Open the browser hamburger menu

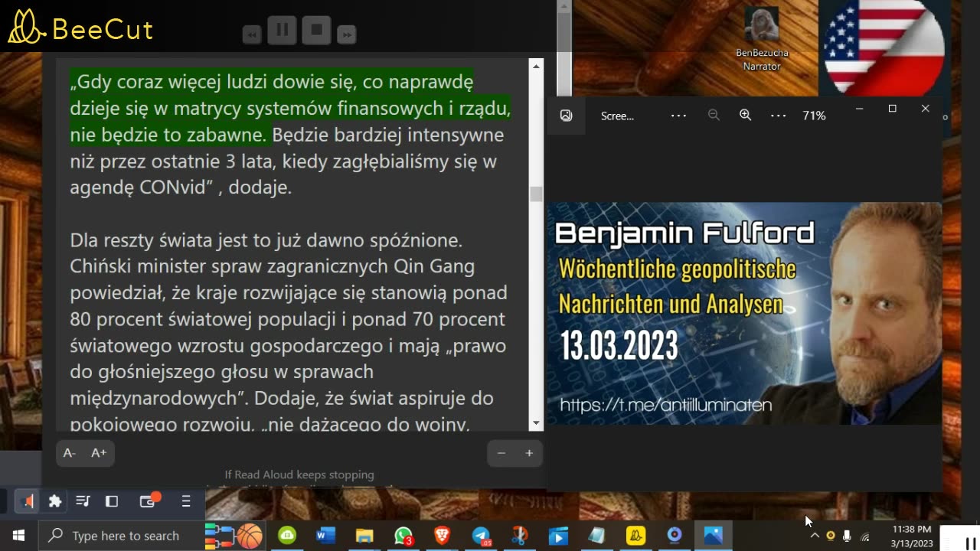click(185, 501)
